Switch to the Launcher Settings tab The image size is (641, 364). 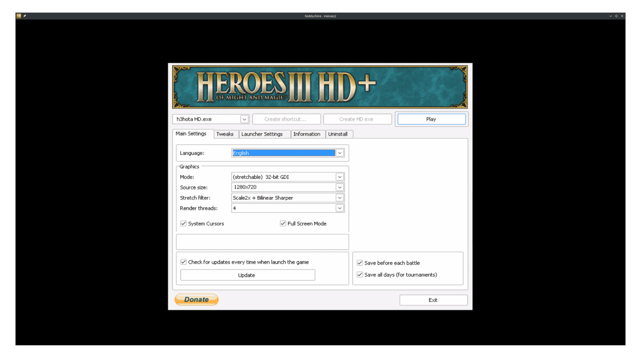tap(262, 134)
